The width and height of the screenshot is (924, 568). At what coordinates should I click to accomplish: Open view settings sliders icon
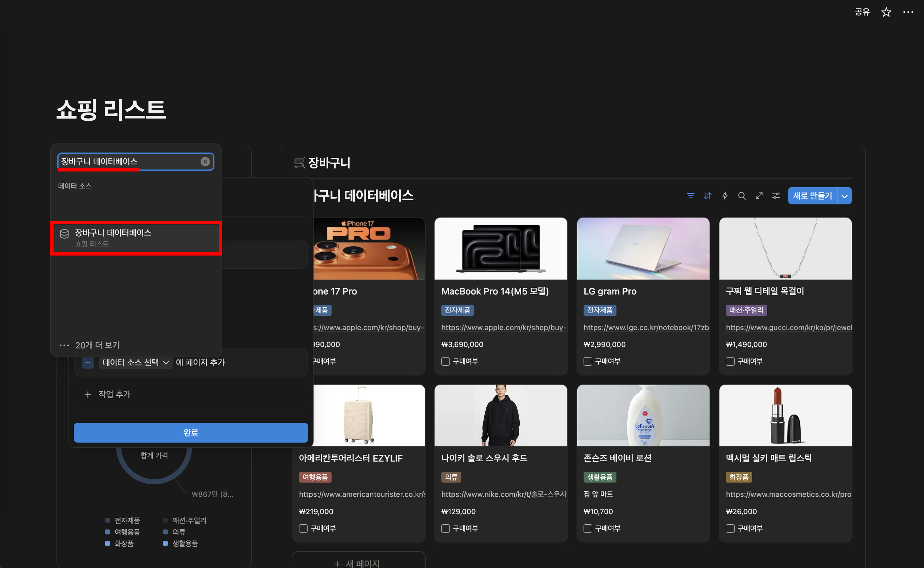coord(776,196)
